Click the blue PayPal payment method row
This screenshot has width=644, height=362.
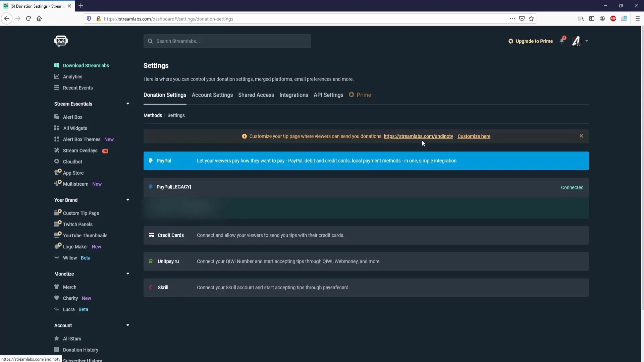(x=366, y=161)
